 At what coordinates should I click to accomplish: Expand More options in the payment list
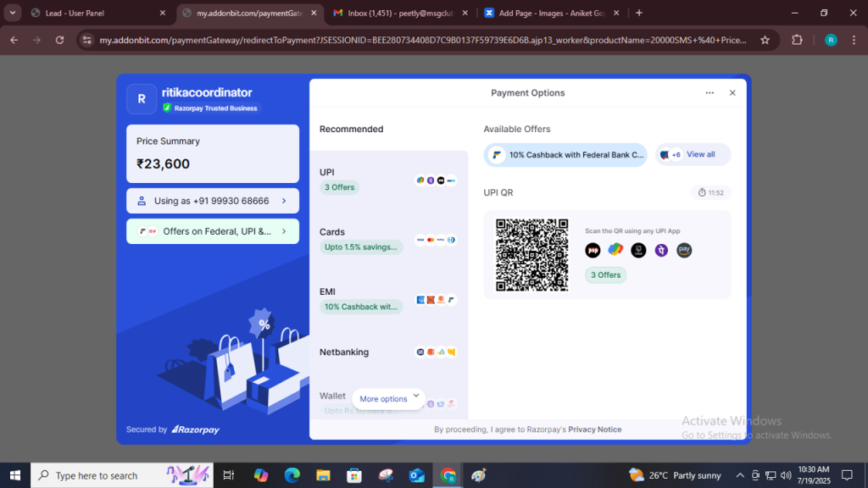[x=388, y=398]
